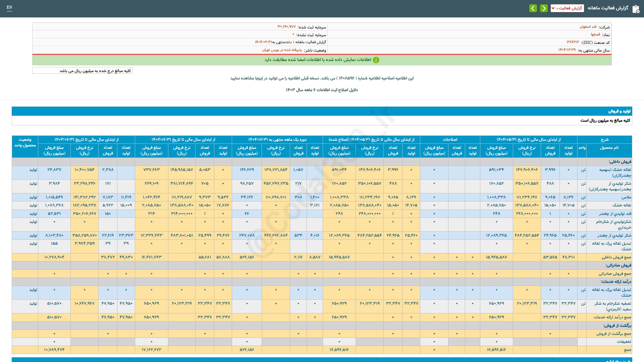The image size is (644, 362).
Task: Switch language with the EN link
Action: coord(9,7)
